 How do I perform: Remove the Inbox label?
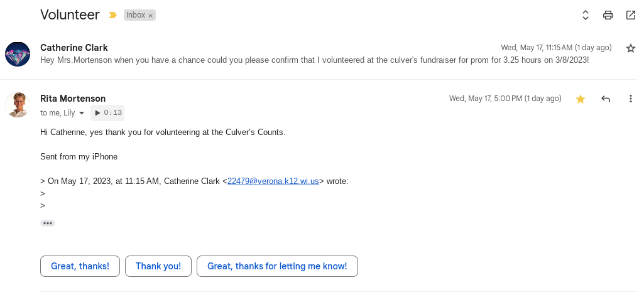[x=151, y=16]
